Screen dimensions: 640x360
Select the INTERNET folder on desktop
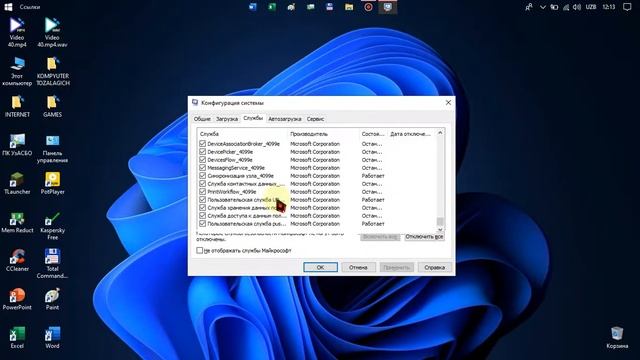tap(17, 107)
